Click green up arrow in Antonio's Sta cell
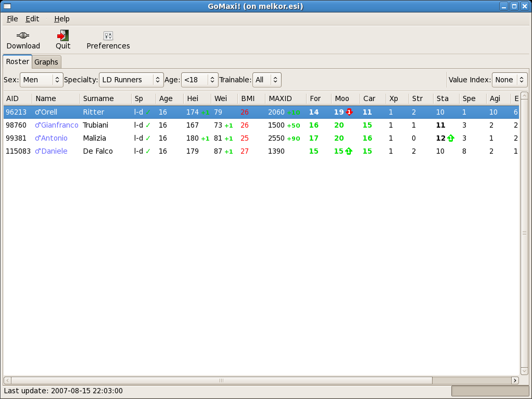This screenshot has width=532, height=399. 451,138
